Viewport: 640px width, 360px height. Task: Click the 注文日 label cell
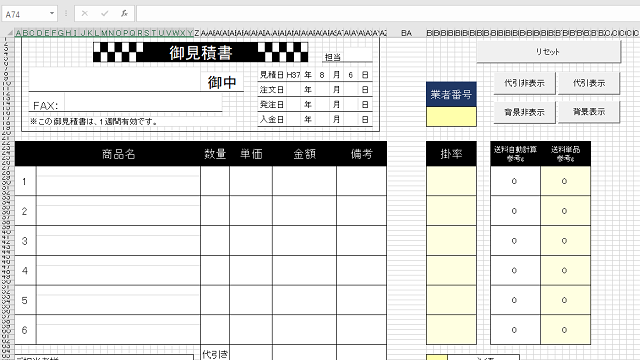pos(271,90)
